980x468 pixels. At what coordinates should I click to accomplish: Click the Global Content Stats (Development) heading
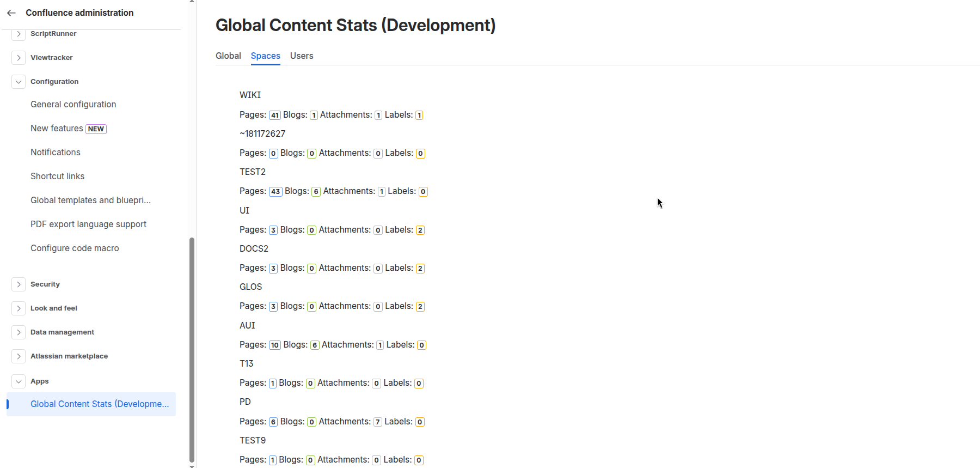pyautogui.click(x=356, y=26)
